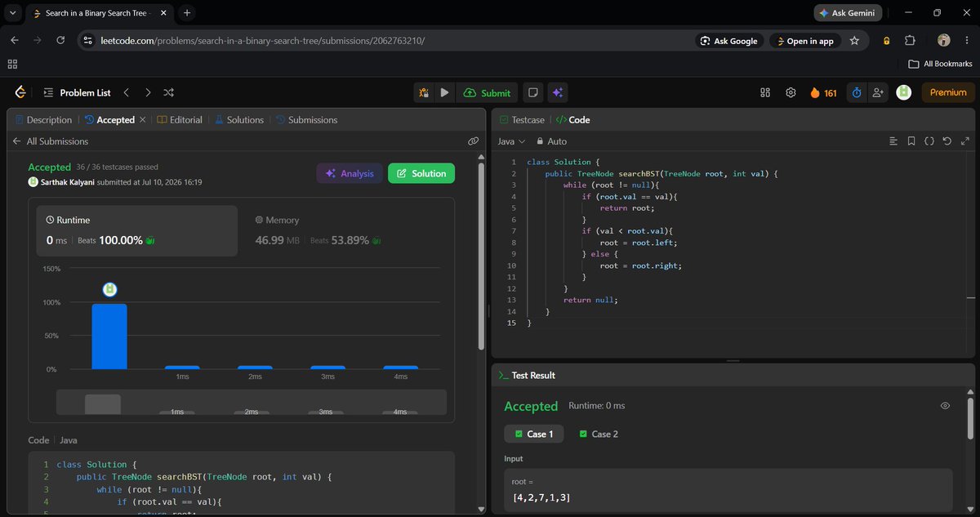This screenshot has width=980, height=517.
Task: Click Ask Google in address bar
Action: [728, 41]
